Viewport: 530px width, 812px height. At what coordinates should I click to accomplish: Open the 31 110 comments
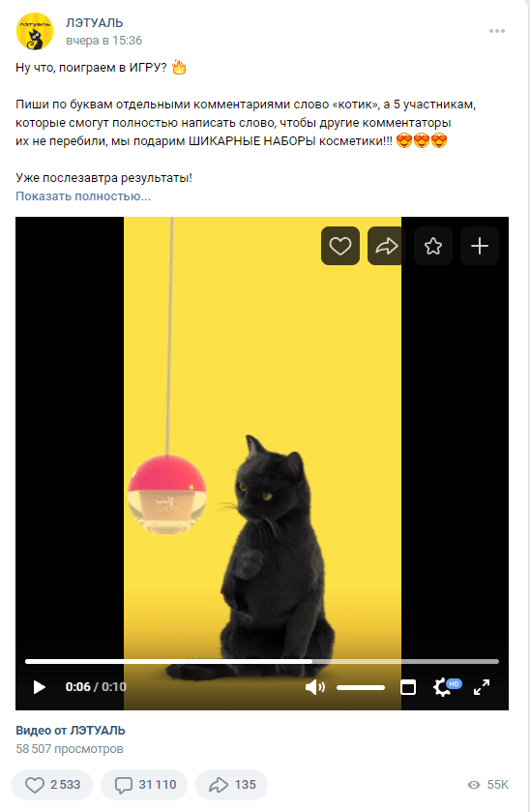click(x=144, y=785)
